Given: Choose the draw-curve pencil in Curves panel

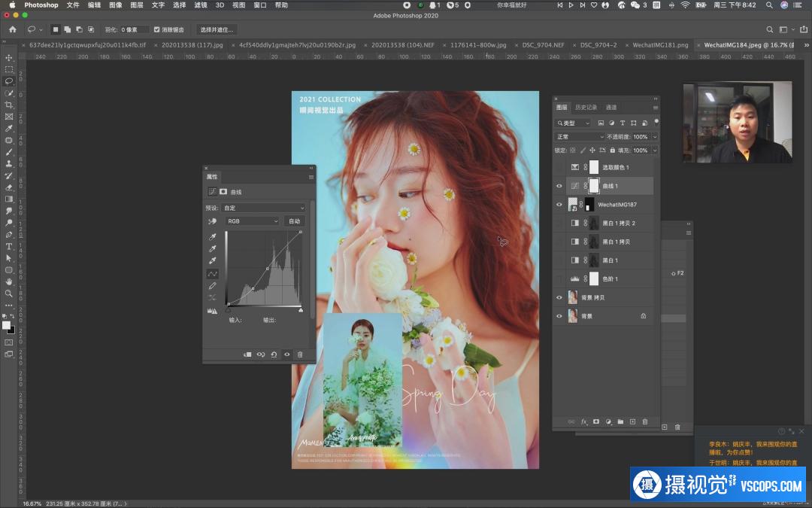Looking at the screenshot, I should click(212, 286).
